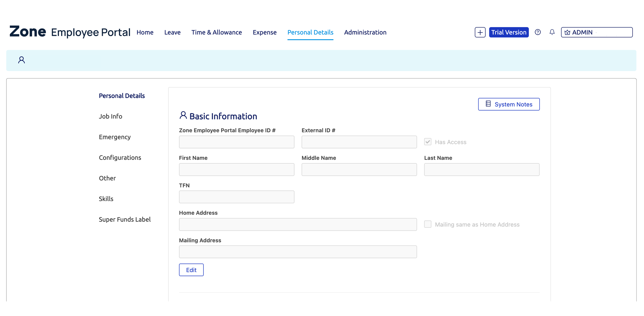Open the help question mark icon
The width and height of the screenshot is (644, 316).
[x=537, y=32]
